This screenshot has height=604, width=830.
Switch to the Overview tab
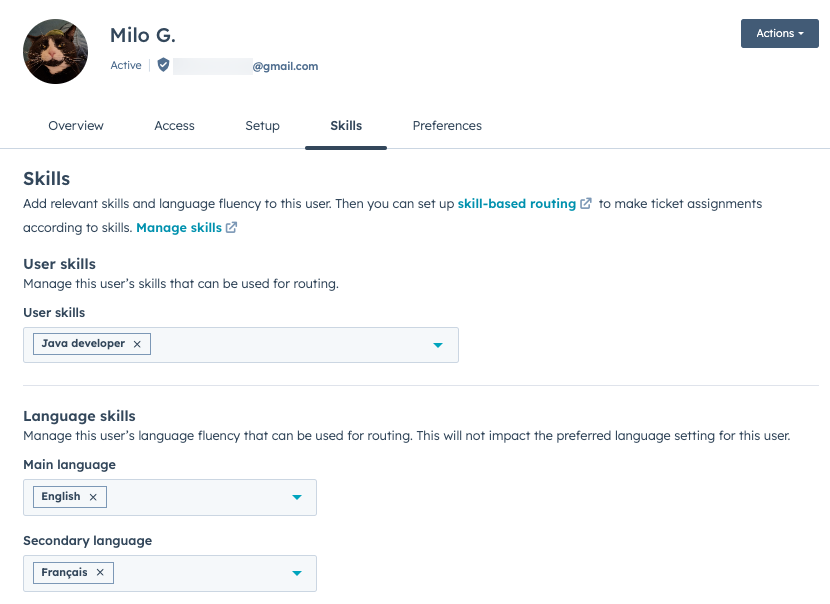coord(76,126)
